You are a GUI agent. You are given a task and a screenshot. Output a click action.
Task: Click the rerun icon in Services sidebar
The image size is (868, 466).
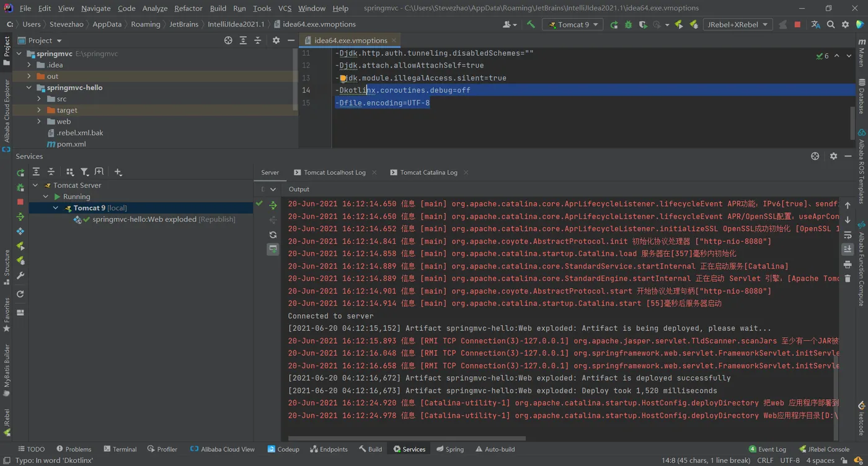[20, 173]
